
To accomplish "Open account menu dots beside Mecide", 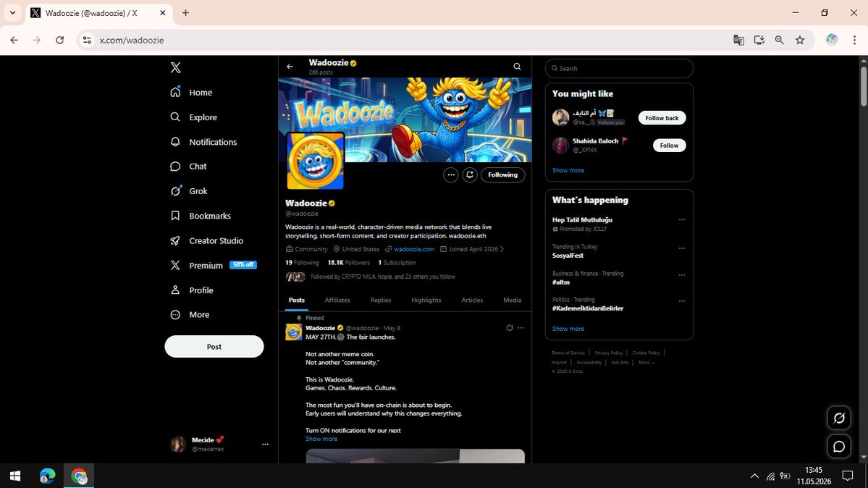I will [265, 445].
